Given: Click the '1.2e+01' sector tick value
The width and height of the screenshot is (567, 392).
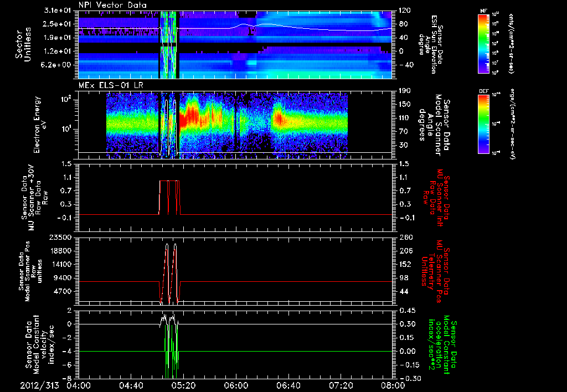Looking at the screenshot, I should tap(58, 51).
